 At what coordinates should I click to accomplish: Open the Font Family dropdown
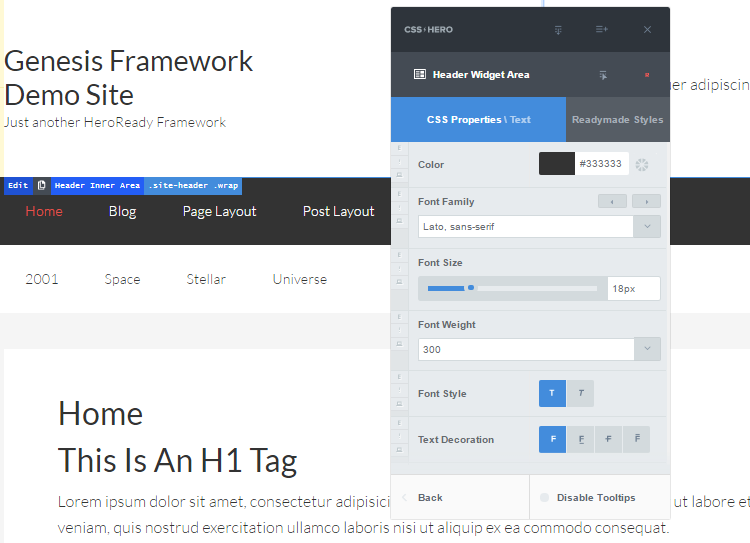pyautogui.click(x=539, y=227)
